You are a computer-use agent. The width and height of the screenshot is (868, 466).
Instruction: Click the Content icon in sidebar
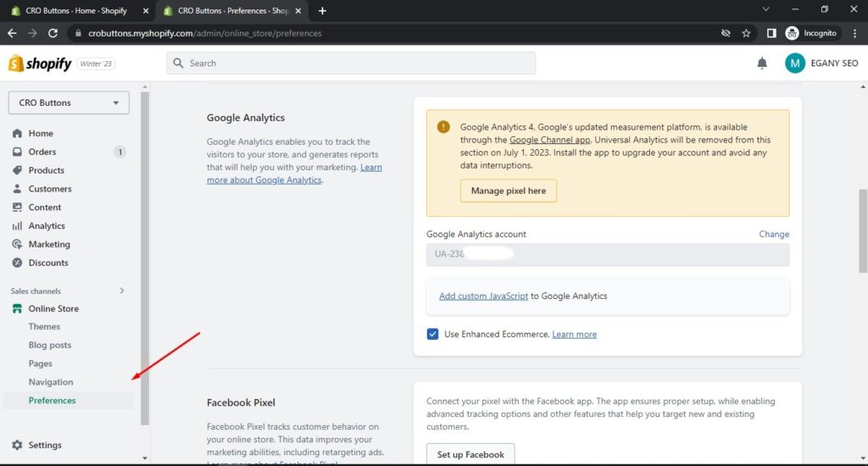(17, 207)
